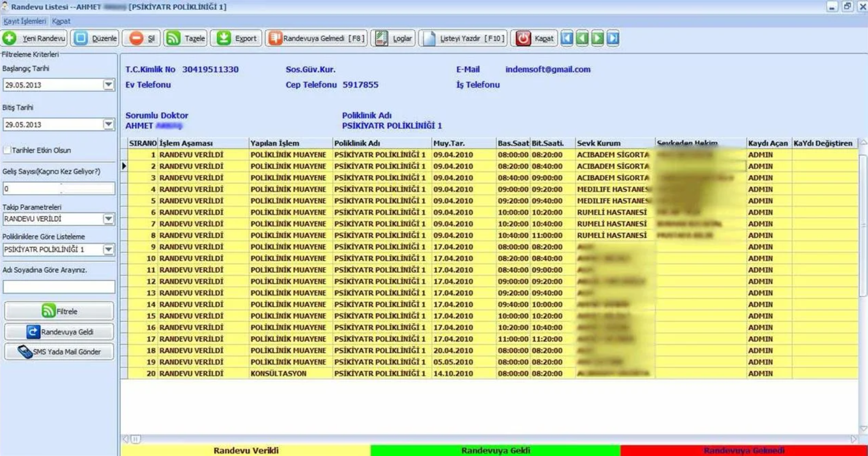Click the SMS Yada Mail Gönder button
The width and height of the screenshot is (868, 456).
[x=59, y=352]
